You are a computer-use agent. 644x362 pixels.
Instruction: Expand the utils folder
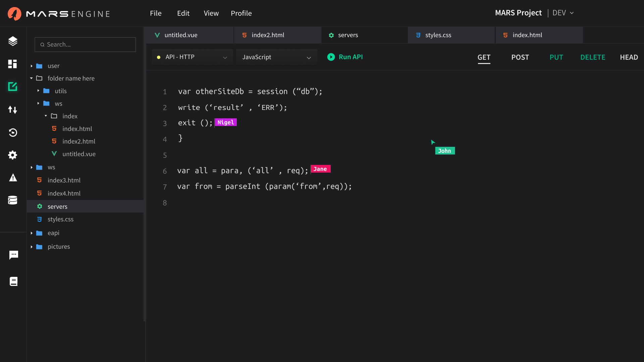(x=38, y=91)
